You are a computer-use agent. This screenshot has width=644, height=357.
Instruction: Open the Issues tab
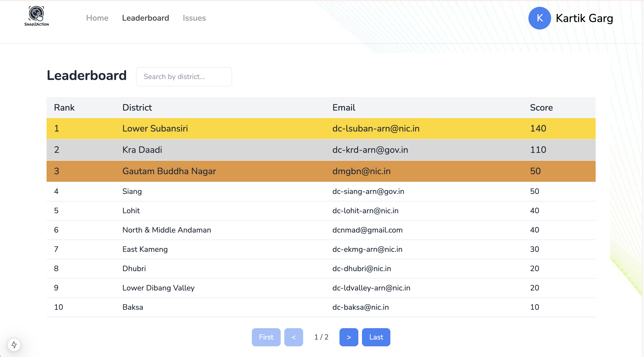(194, 18)
